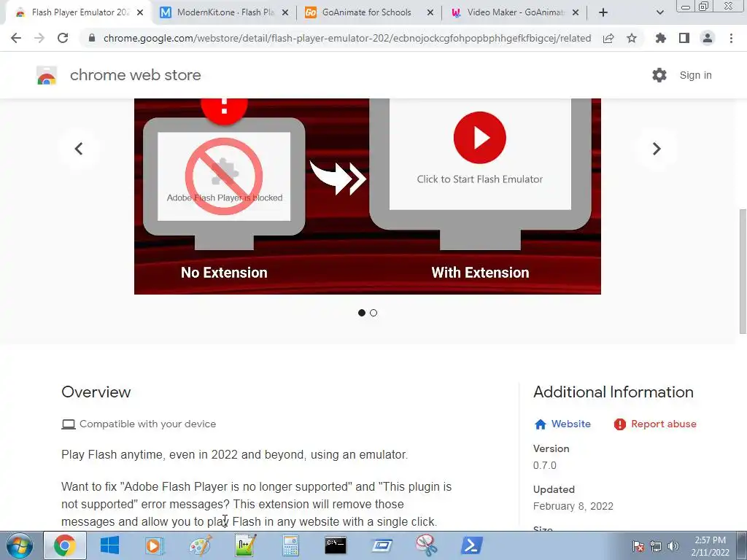Click the page vertical scrollbar thumb
This screenshot has height=560, width=747.
(x=743, y=271)
